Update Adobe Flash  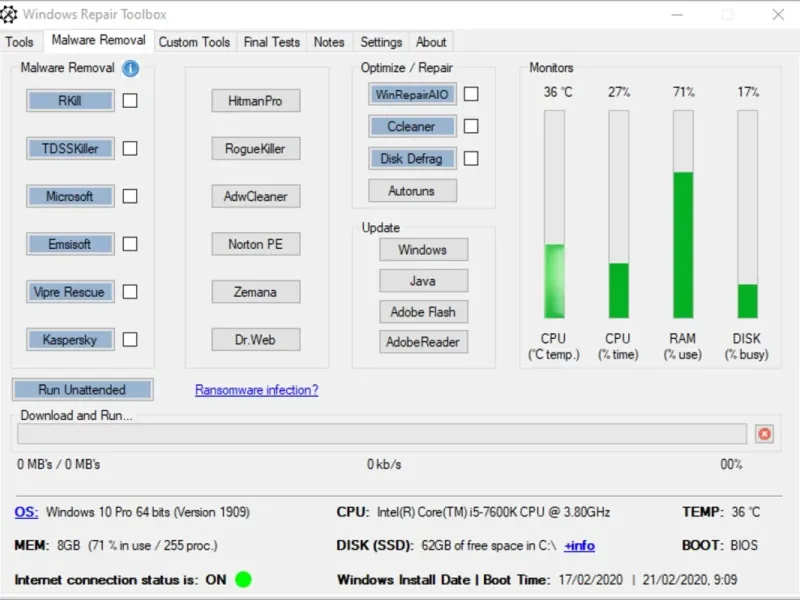pos(423,312)
